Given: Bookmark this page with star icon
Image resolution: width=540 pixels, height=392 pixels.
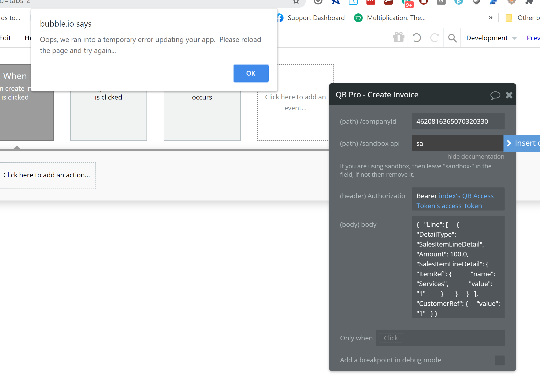Looking at the screenshot, I should coord(296,2).
